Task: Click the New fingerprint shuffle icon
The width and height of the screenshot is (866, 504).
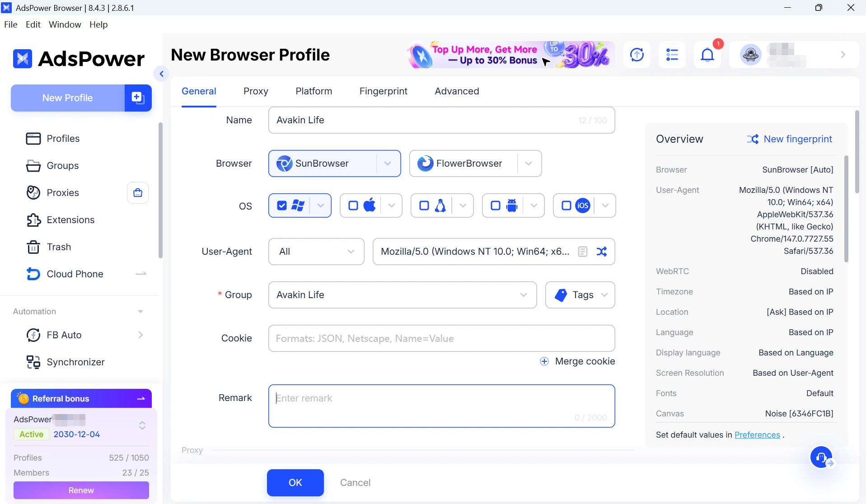Action: pyautogui.click(x=753, y=139)
